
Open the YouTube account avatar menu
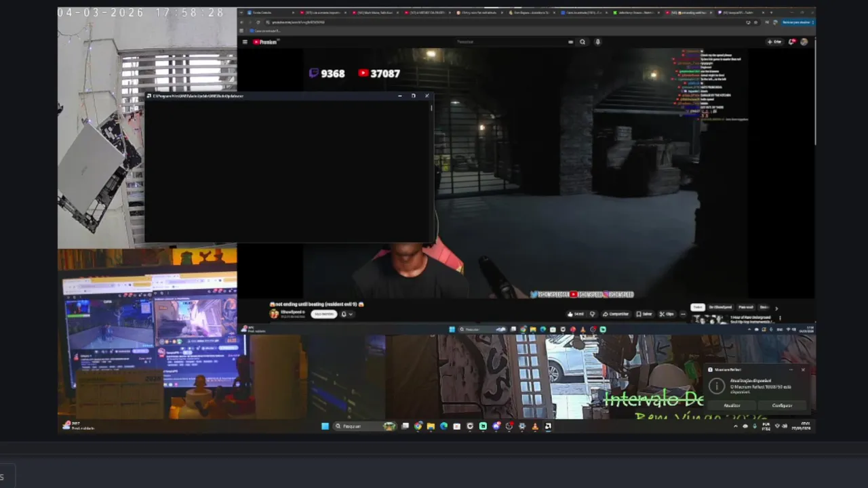click(x=804, y=42)
